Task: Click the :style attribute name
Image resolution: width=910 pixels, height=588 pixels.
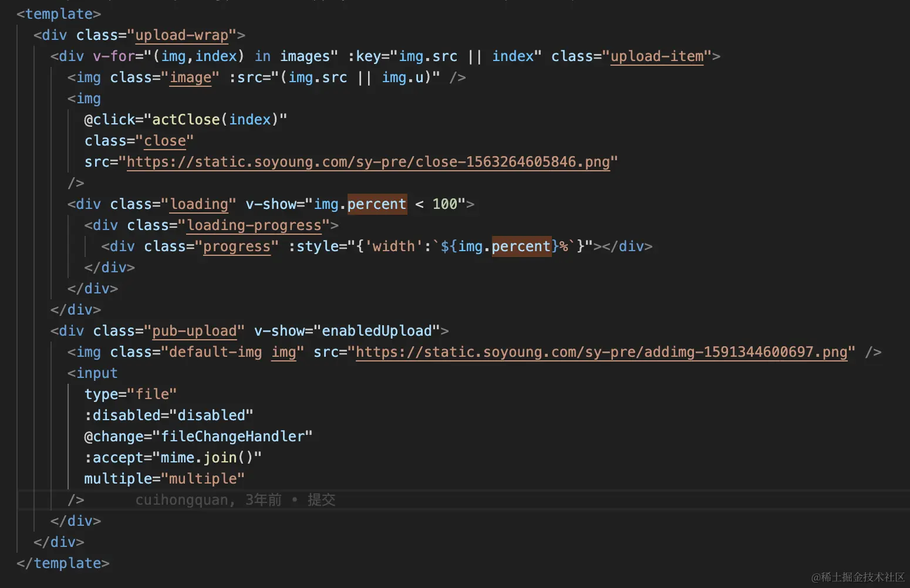Action: pos(313,246)
